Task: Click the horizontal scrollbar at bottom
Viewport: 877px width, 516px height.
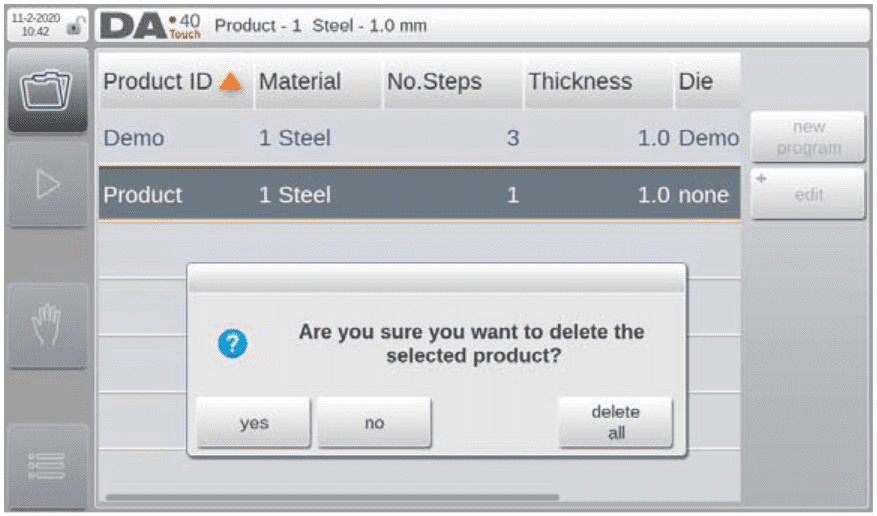Action: (332, 496)
